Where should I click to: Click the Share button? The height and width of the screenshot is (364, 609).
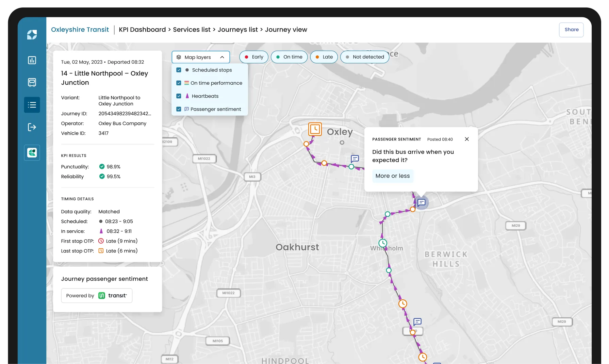[572, 30]
